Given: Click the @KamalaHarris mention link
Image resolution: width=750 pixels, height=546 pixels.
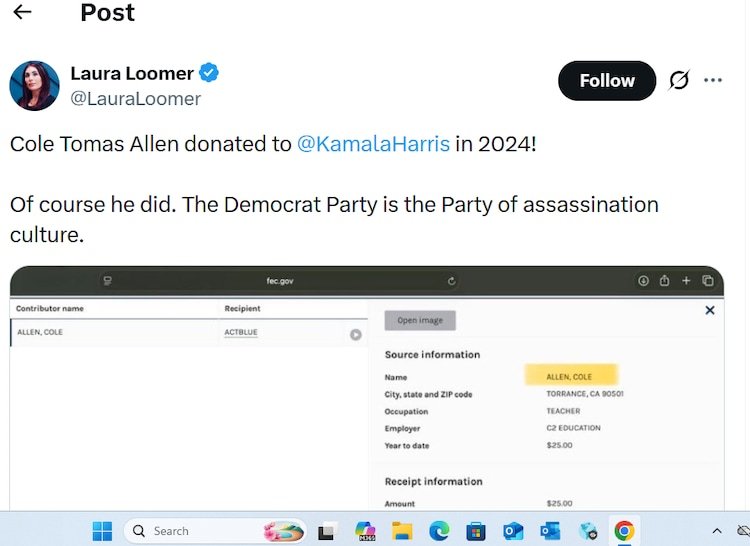Looking at the screenshot, I should (373, 144).
